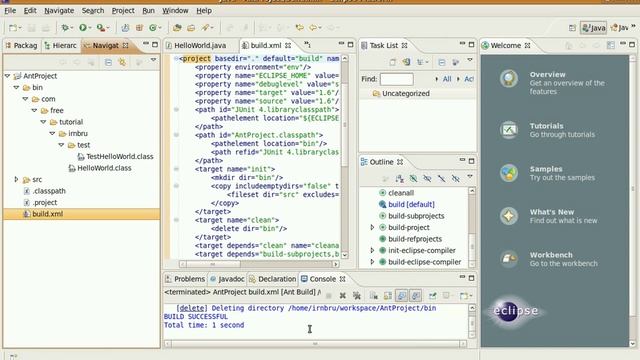
Task: Toggle Filter Internal Targets in Outline
Action: coord(413,178)
